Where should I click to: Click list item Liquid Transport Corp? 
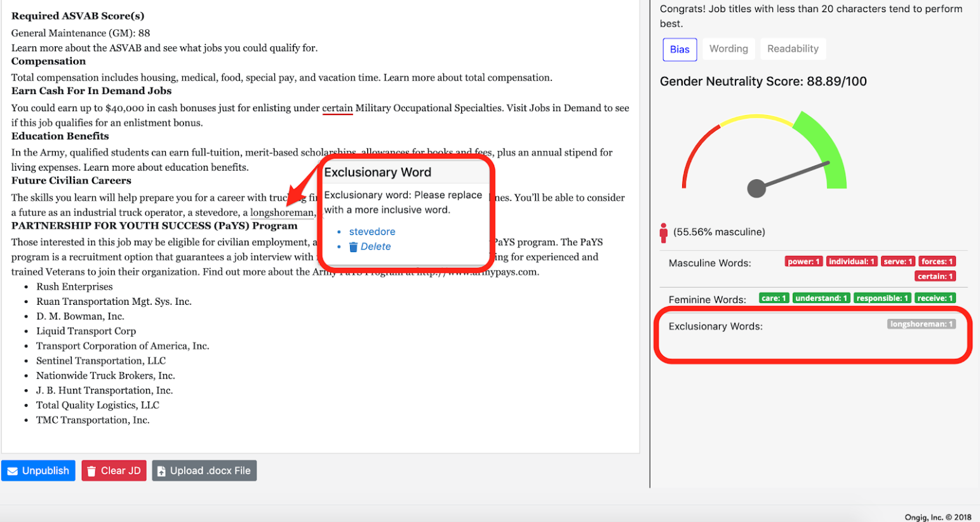(x=86, y=331)
